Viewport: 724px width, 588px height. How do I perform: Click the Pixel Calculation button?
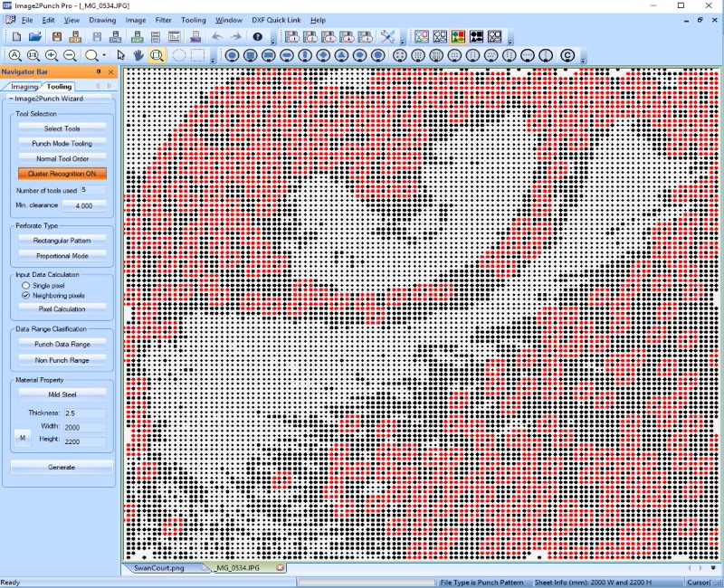62,309
